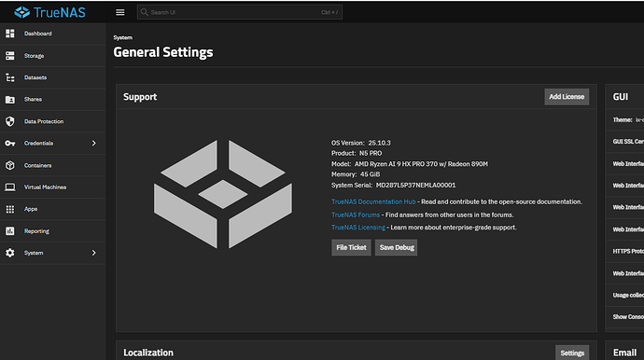Click the Virtual Machines laptop icon
The image size is (644, 360).
pos(10,187)
